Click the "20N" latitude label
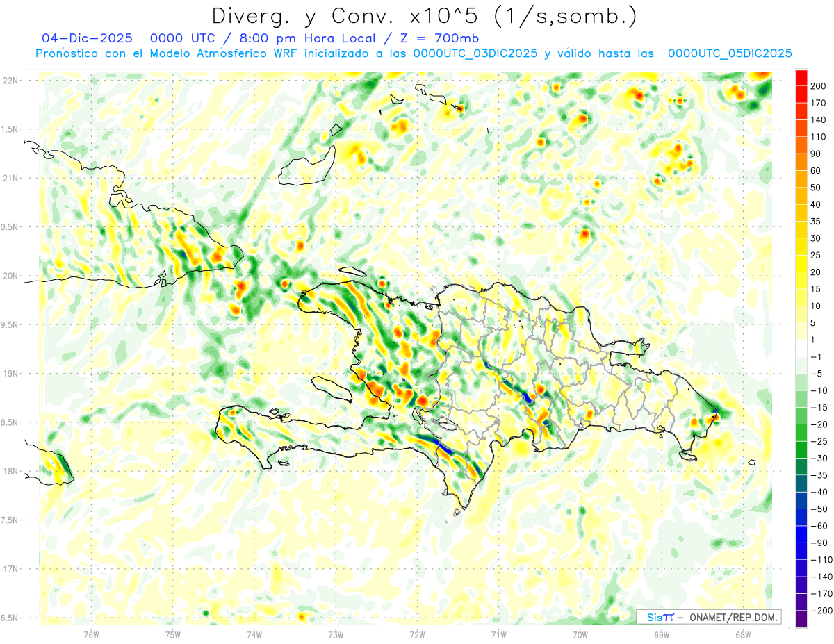Screen dimensions: 834x644 (x=10, y=276)
